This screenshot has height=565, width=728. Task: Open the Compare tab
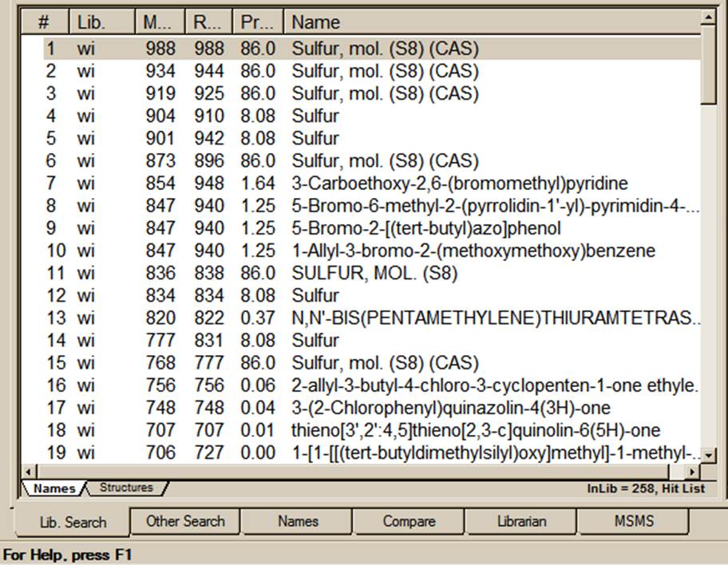pos(409,521)
